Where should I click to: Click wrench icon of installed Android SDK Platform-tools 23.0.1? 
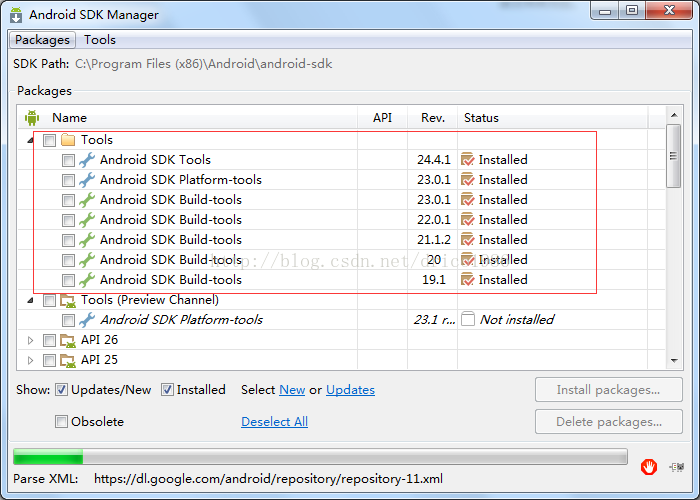pos(87,180)
